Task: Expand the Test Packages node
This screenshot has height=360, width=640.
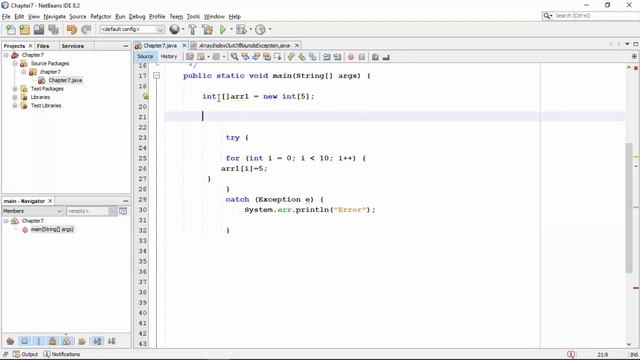Action: pos(15,89)
